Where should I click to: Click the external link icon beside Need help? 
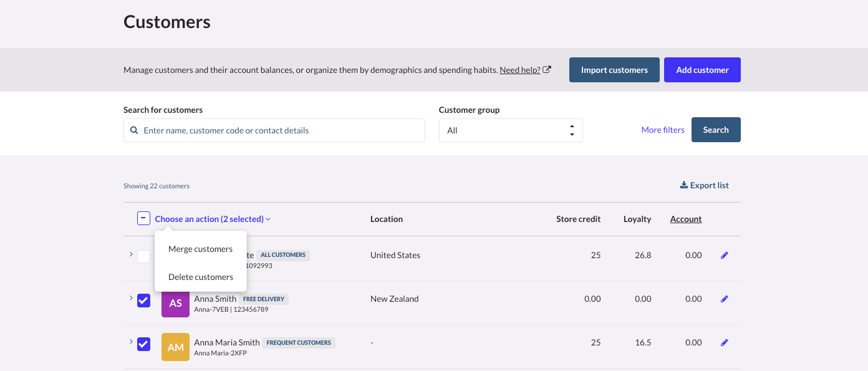point(547,70)
